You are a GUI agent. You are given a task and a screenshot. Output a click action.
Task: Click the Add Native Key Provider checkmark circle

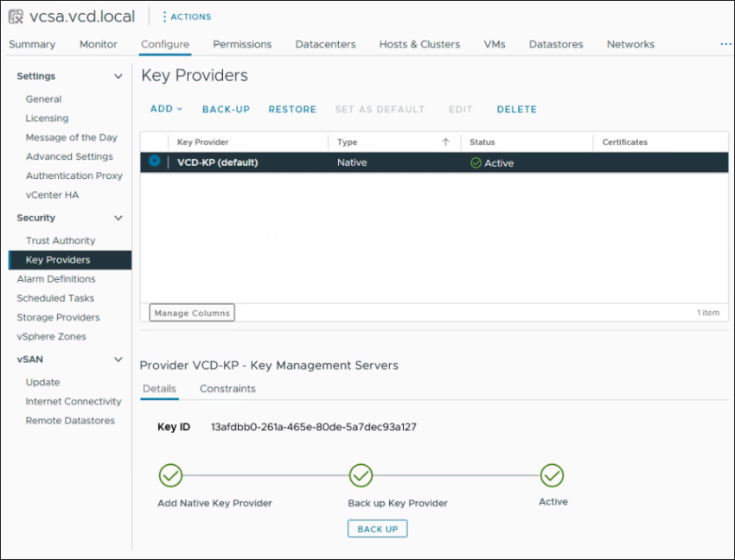click(x=170, y=475)
